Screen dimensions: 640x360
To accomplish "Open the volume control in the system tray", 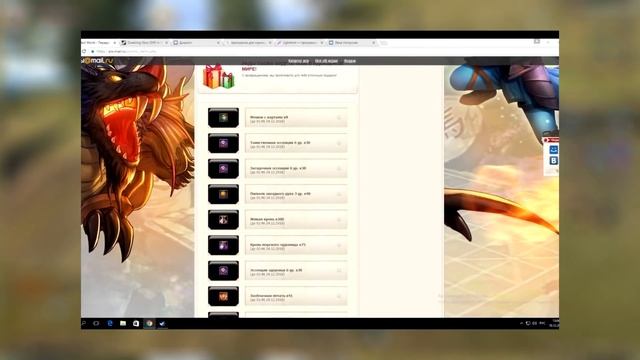I will (x=535, y=323).
